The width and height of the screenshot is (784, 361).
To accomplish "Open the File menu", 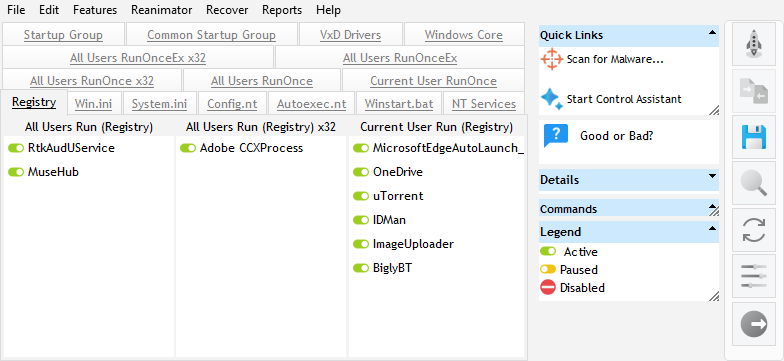I will click(x=16, y=10).
